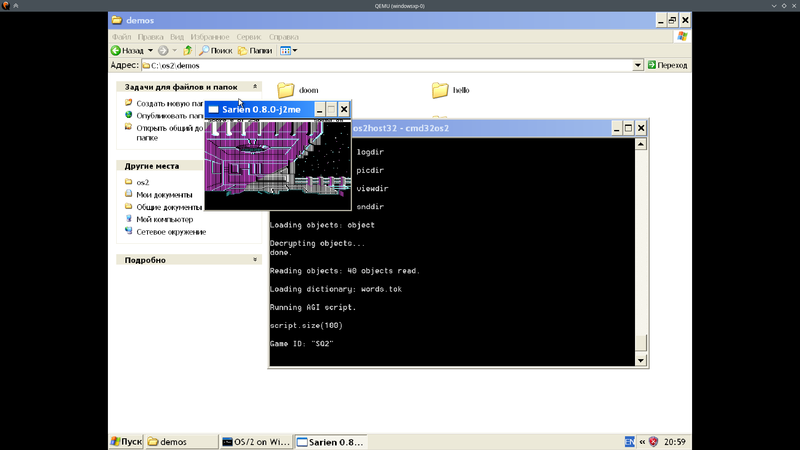Click the EN language indicator in tray
Viewport: 800px width, 450px height.
point(630,442)
